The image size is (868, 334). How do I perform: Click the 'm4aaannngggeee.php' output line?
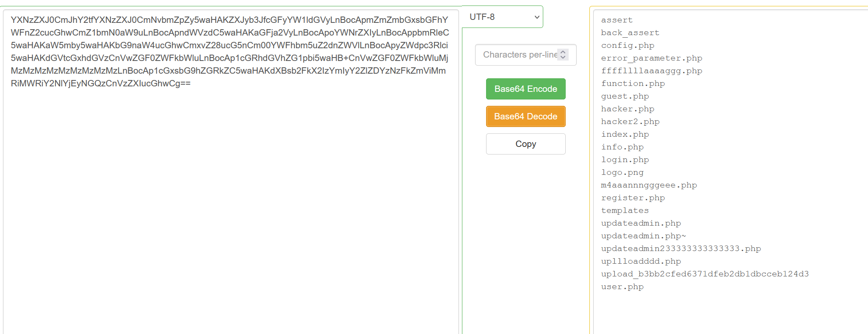click(x=649, y=185)
